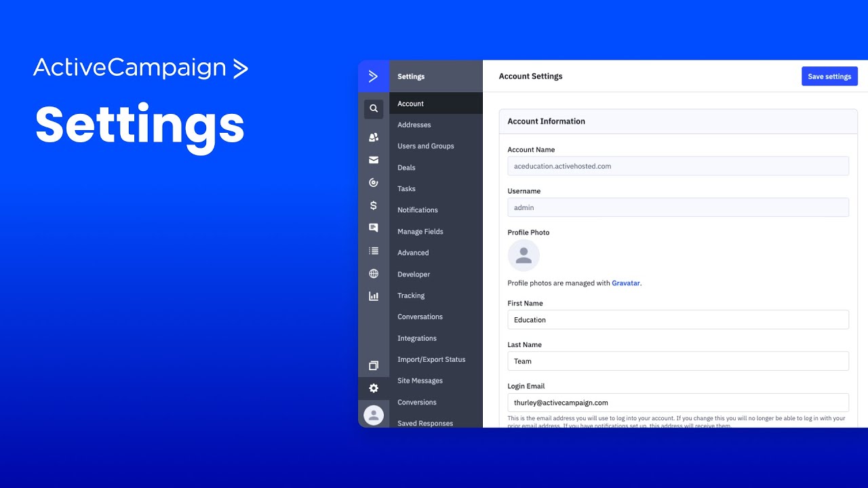Open the search icon in sidebar
Image resolution: width=868 pixels, height=488 pixels.
click(374, 108)
